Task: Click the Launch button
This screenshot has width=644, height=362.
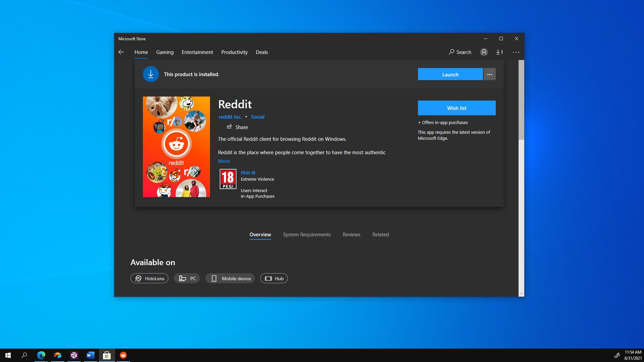Action: pos(450,74)
